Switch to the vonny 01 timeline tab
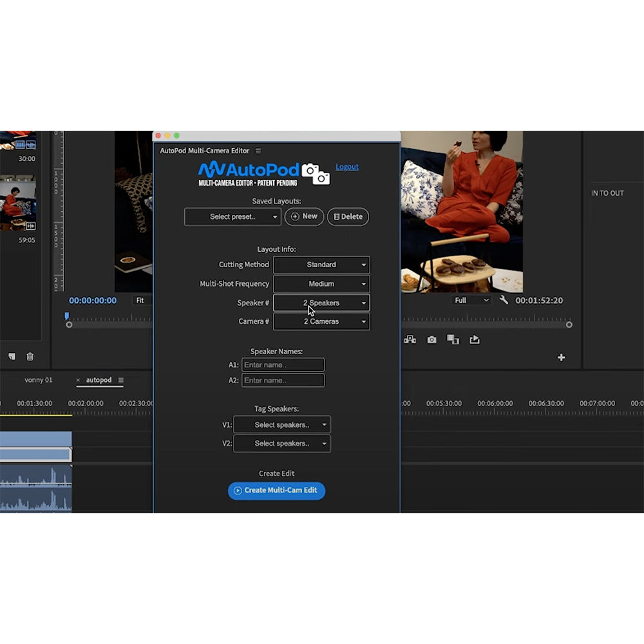Viewport: 644px width, 644px height. coord(37,380)
